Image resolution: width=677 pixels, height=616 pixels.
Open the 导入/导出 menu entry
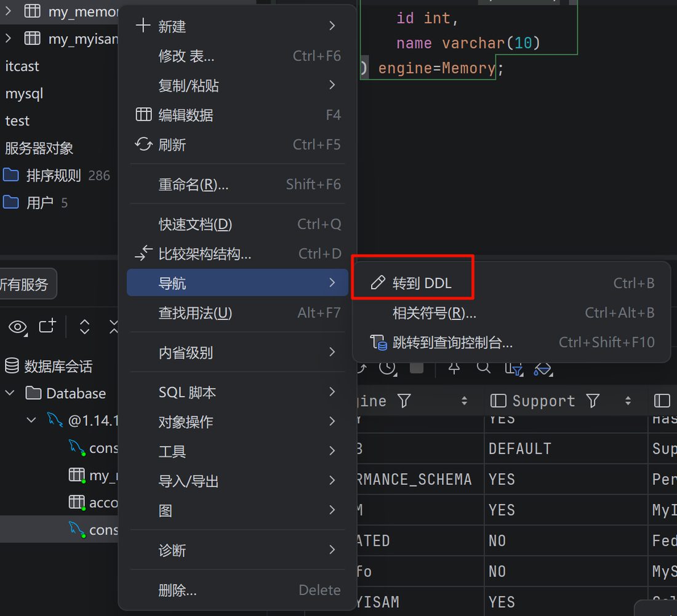coord(238,481)
